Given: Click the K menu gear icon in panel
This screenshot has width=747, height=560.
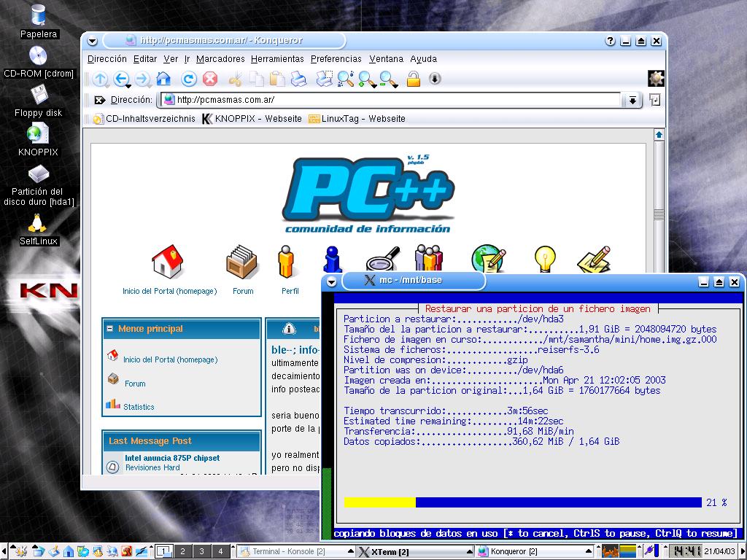Looking at the screenshot, I should (21, 551).
